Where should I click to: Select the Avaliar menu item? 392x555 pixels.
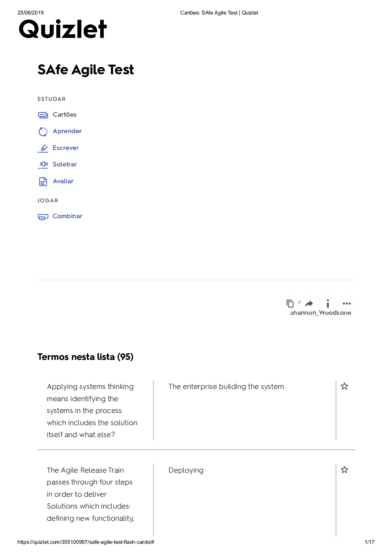point(63,181)
